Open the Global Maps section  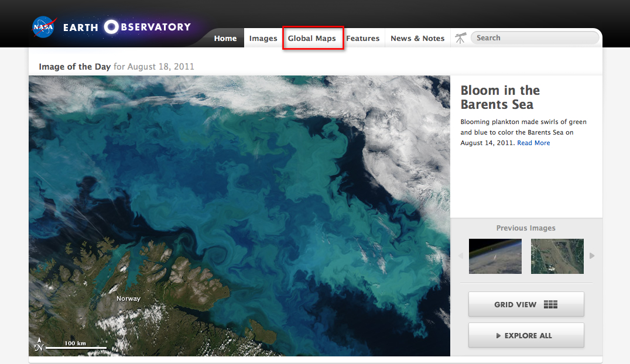(x=313, y=37)
